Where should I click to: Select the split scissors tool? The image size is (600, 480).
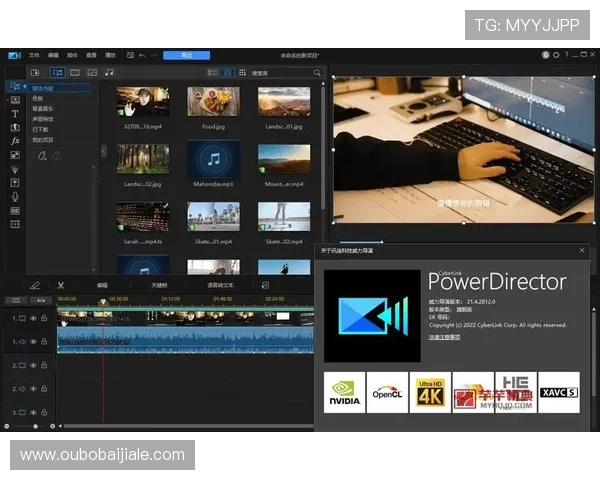click(x=60, y=285)
